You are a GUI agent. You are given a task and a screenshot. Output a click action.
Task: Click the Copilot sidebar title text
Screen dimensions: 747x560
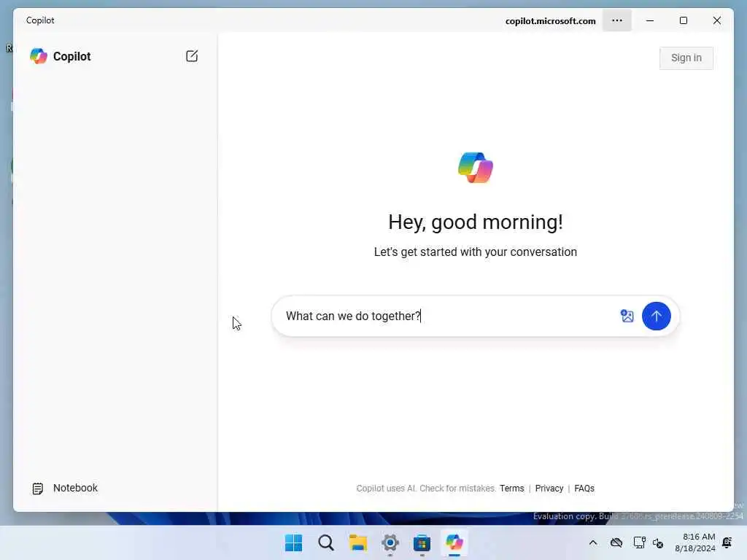click(72, 56)
